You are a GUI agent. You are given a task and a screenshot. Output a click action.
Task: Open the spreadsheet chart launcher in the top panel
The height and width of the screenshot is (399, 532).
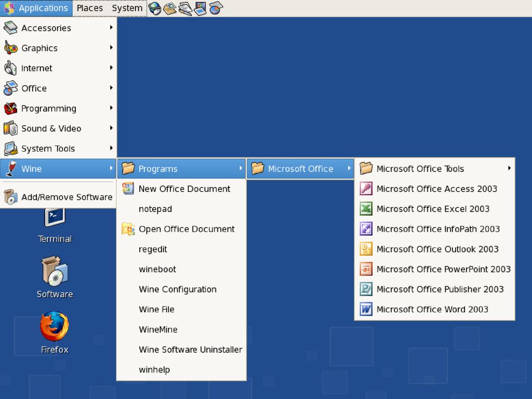216,8
